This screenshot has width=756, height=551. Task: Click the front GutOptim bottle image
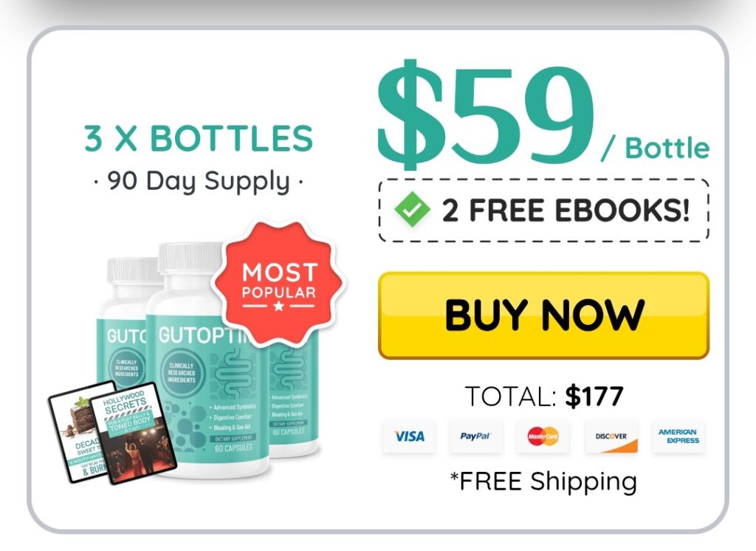point(207,360)
